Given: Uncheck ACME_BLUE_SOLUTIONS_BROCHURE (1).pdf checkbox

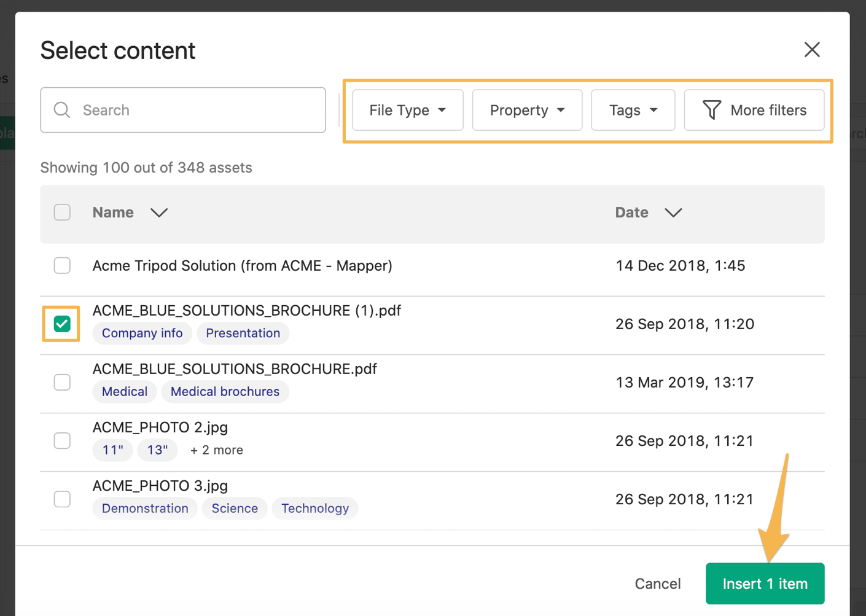Looking at the screenshot, I should [x=62, y=324].
